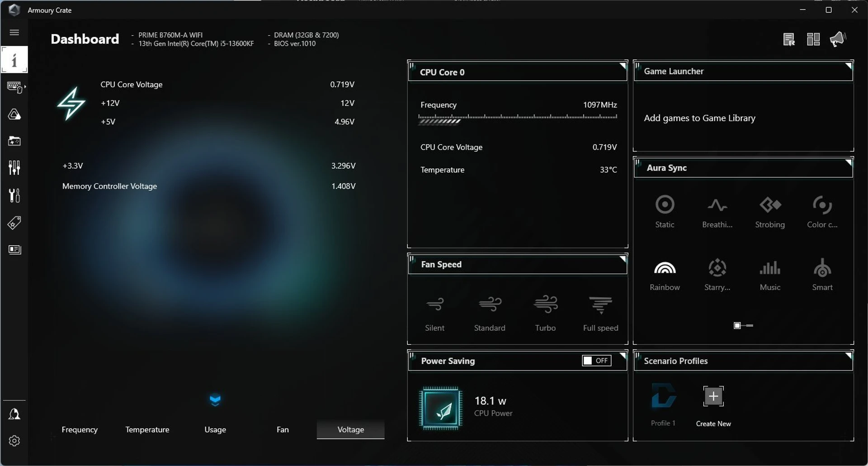Click the Armoury Crate logo in title bar
Image resolution: width=868 pixels, height=466 pixels.
14,10
